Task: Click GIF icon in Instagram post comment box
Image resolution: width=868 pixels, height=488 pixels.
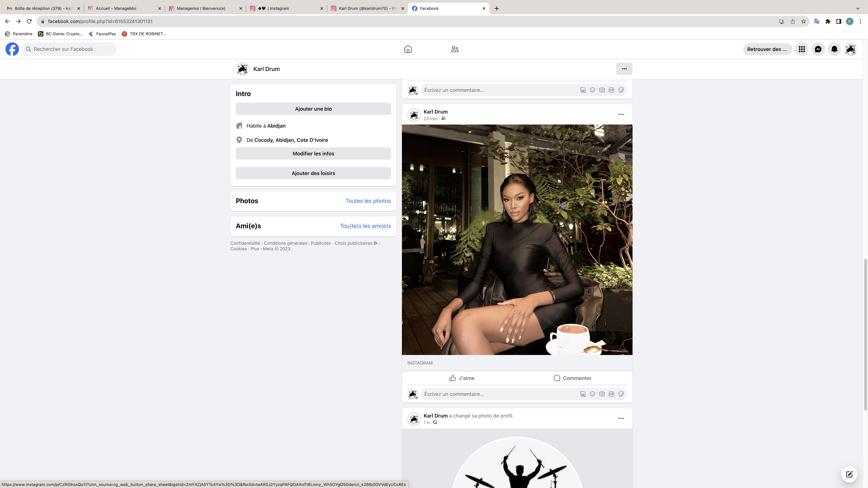Action: click(611, 394)
